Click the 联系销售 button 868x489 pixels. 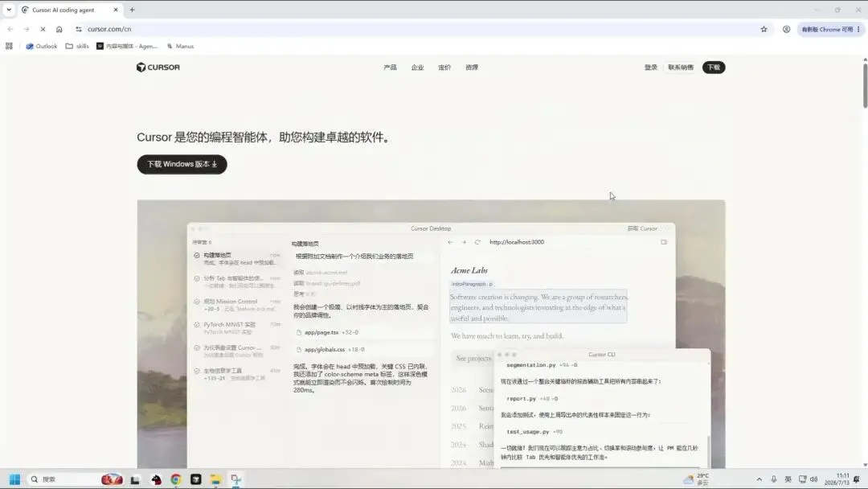(681, 68)
